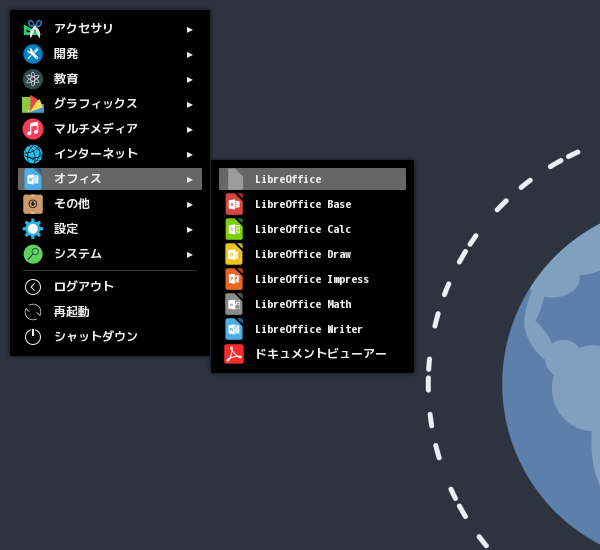
Task: Expand the 設定 submenu arrow
Action: [189, 230]
